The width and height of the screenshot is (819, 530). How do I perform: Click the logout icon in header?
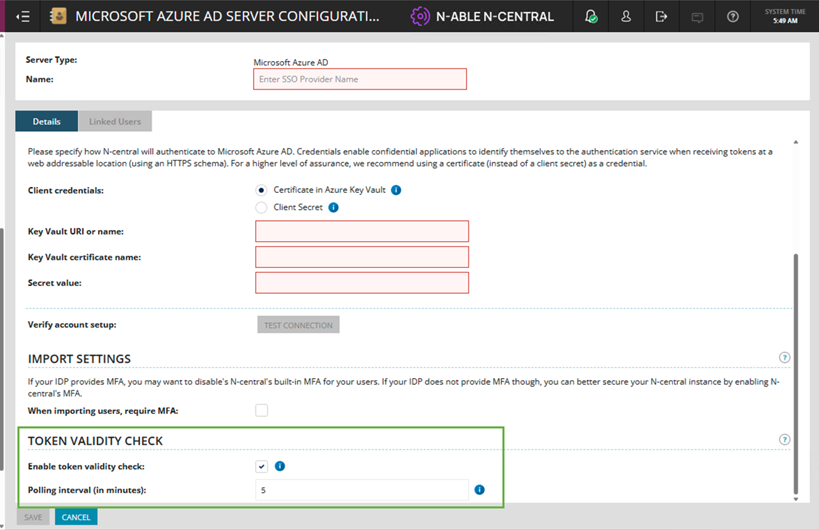pos(661,17)
